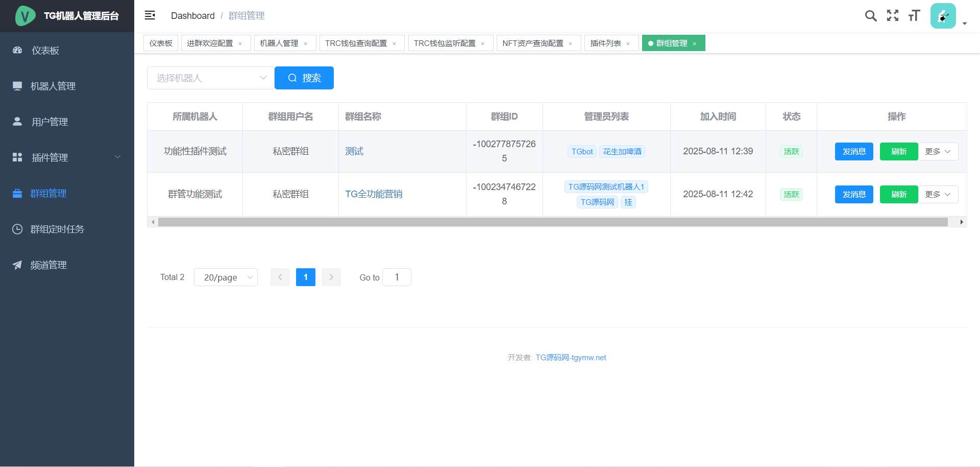The width and height of the screenshot is (980, 467).
Task: Open the font size adjustment icon
Action: pos(914,16)
